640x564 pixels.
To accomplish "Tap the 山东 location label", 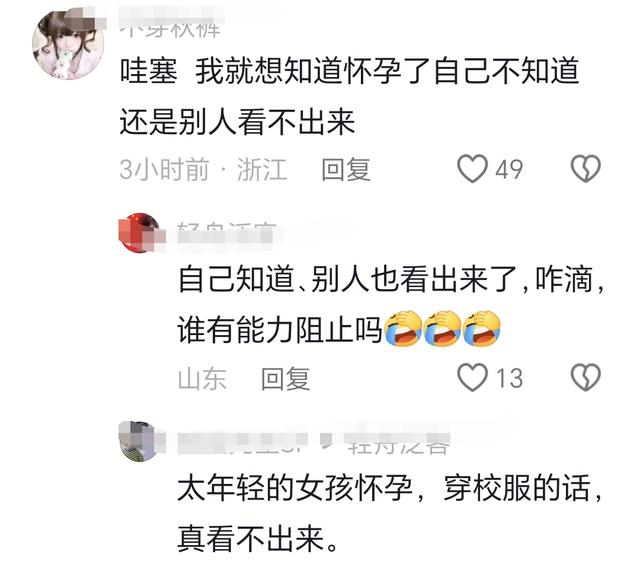I will click(x=202, y=378).
